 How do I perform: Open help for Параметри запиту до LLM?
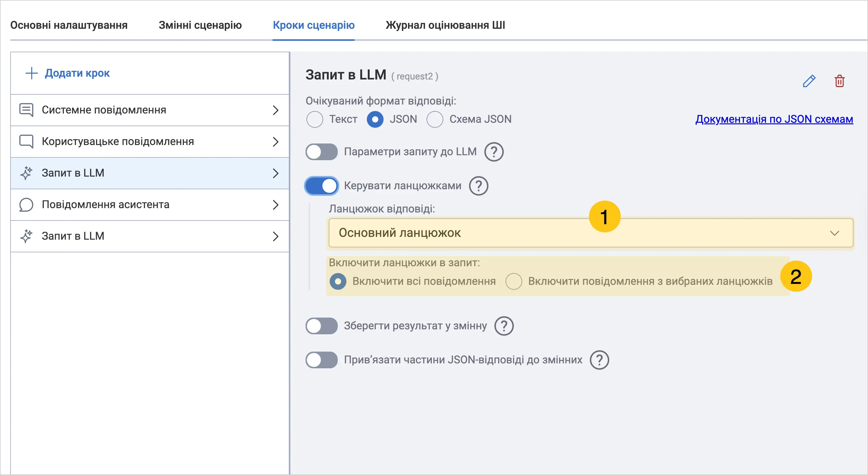494,152
